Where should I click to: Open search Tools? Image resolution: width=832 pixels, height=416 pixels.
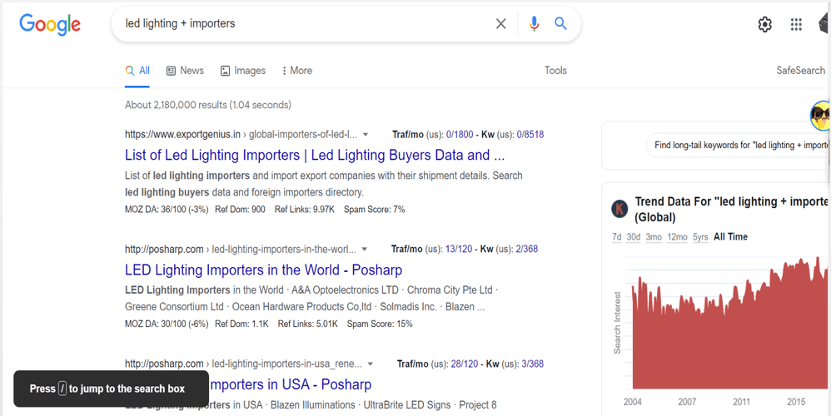pos(556,71)
